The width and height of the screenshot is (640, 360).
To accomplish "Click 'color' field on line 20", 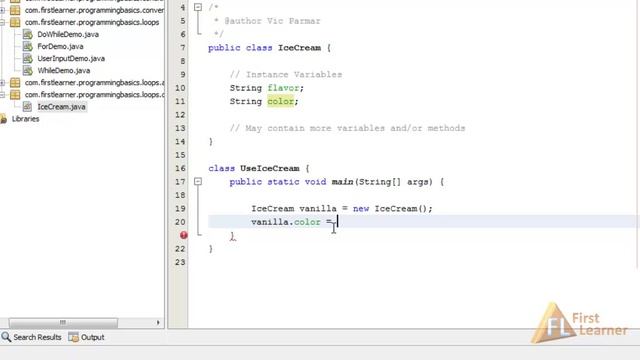I will click(x=307, y=222).
